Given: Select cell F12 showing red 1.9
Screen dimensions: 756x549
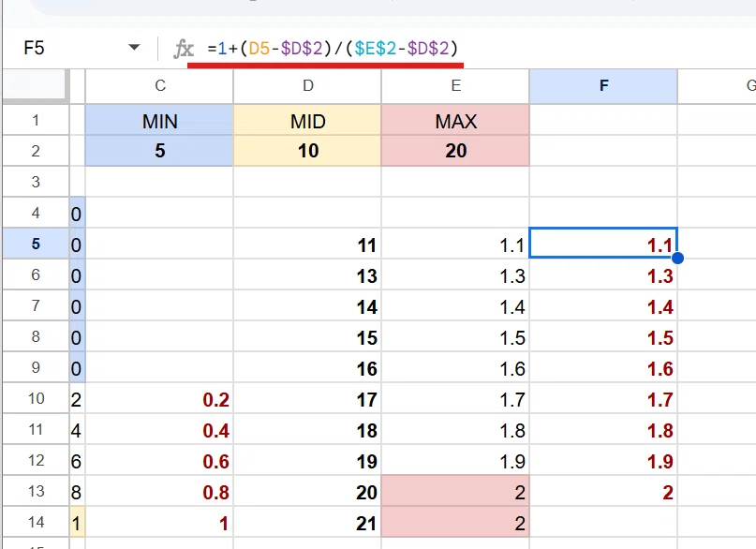Looking at the screenshot, I should click(x=603, y=460).
